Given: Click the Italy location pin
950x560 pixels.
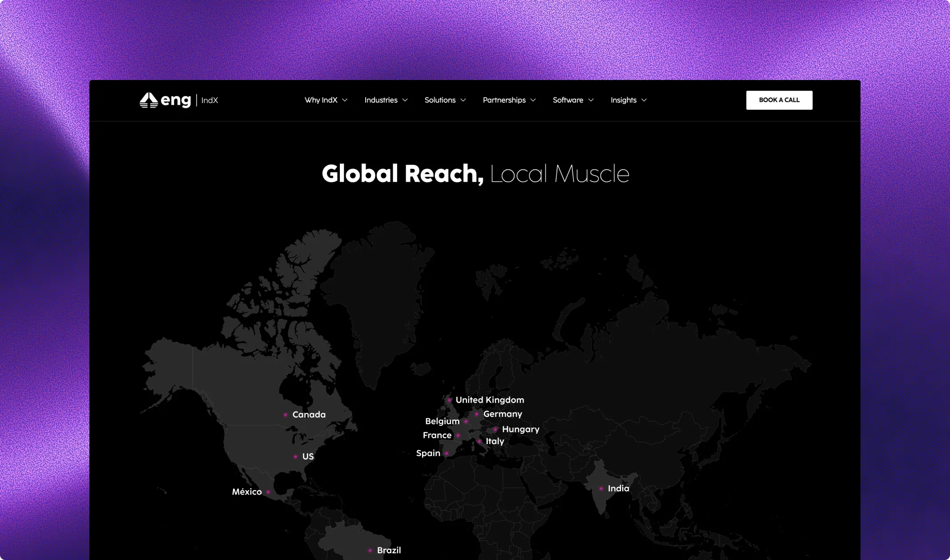Looking at the screenshot, I should (x=479, y=441).
